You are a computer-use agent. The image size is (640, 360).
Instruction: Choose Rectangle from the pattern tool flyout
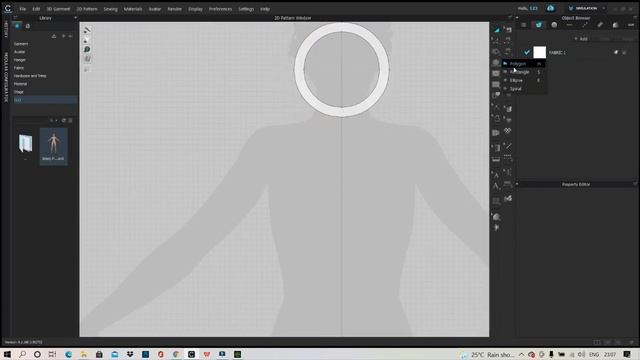[524, 72]
